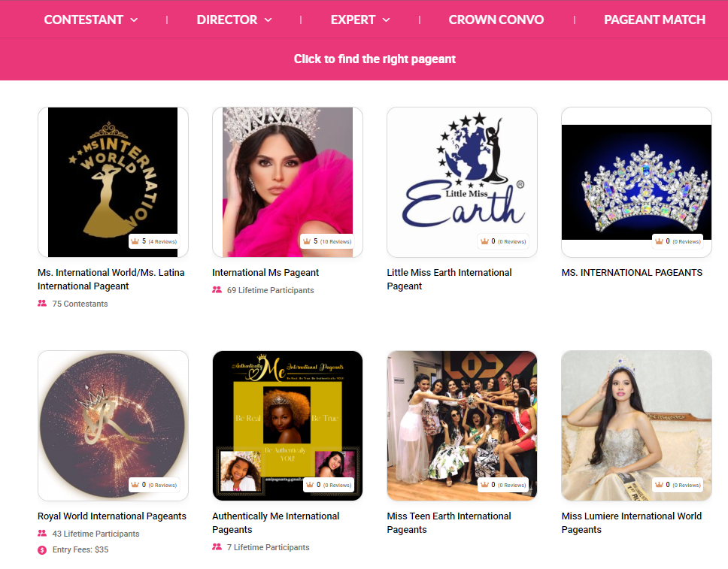This screenshot has width=728, height=569.
Task: Open the Crown Convo menu item
Action: coord(496,20)
